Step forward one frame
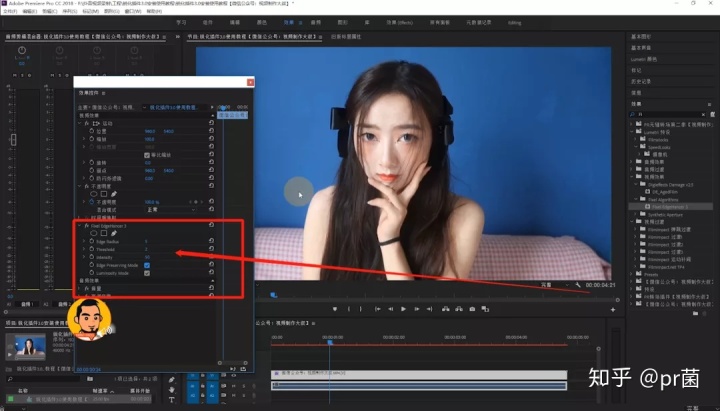720x411 pixels. (x=416, y=309)
